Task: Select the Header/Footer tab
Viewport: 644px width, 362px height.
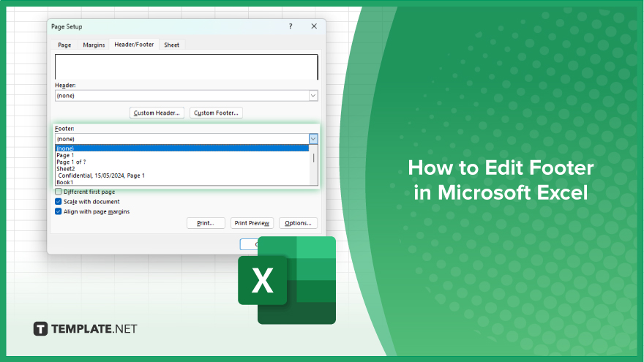Action: tap(134, 45)
